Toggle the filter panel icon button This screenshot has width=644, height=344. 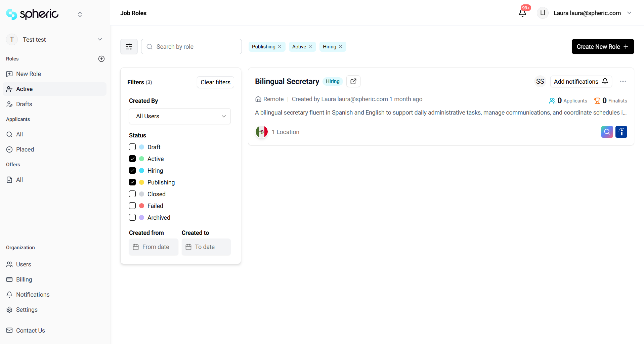coord(129,47)
